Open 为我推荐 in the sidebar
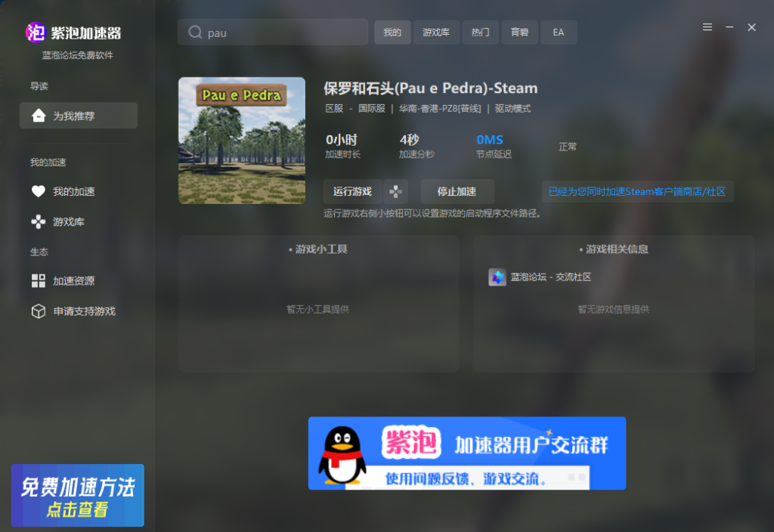The width and height of the screenshot is (774, 532). (79, 116)
